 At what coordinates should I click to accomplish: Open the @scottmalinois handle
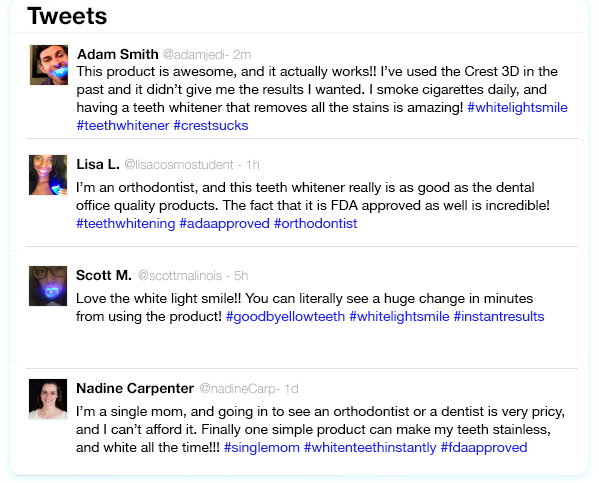180,276
